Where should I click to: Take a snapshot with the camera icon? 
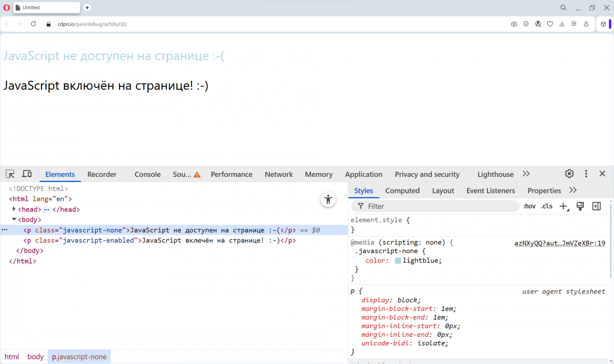coord(514,24)
